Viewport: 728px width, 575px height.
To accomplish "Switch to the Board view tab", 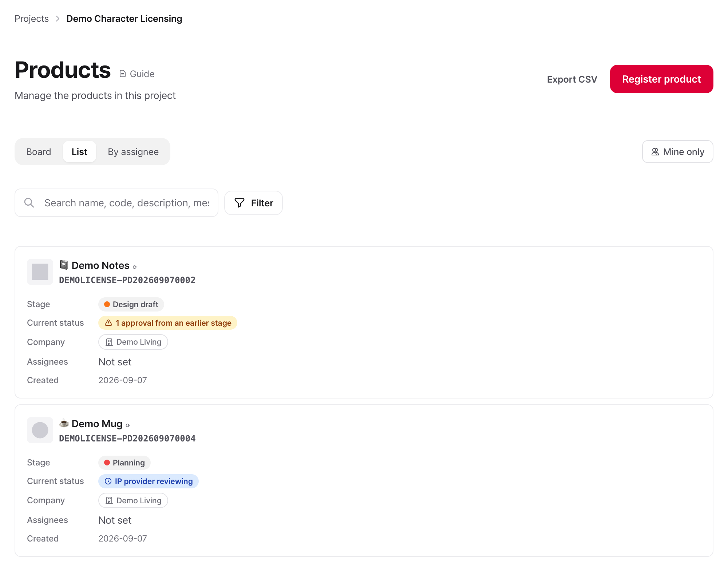I will [x=39, y=152].
